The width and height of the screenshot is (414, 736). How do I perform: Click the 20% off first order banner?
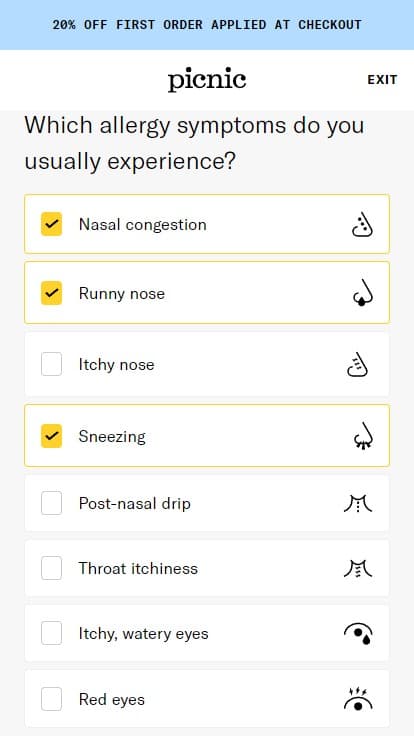click(207, 25)
